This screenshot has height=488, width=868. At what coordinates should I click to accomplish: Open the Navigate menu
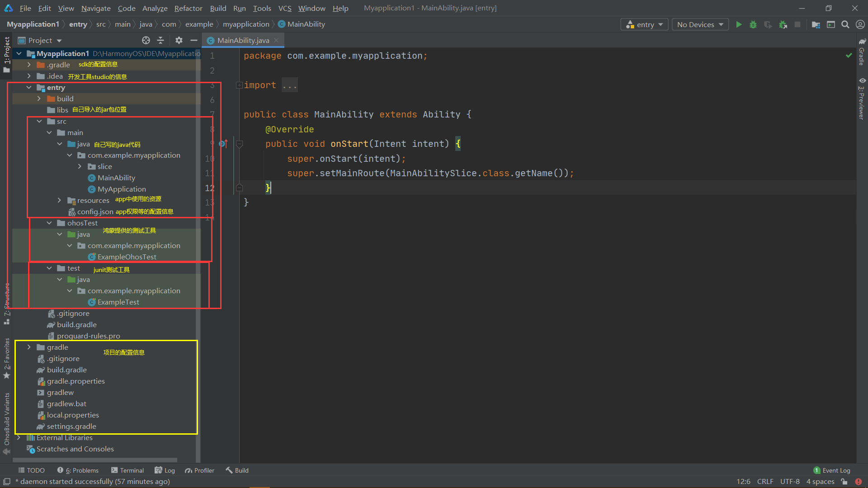pyautogui.click(x=96, y=8)
